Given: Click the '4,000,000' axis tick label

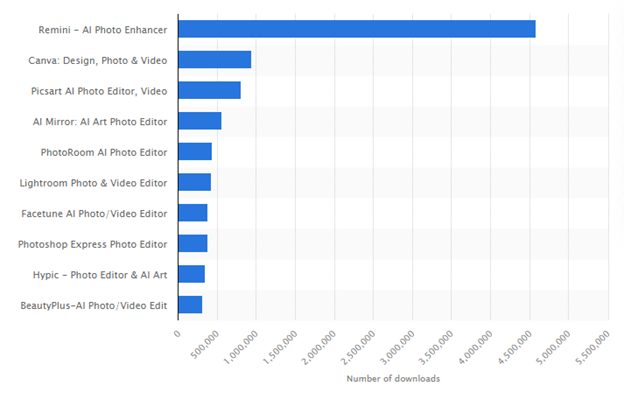Looking at the screenshot, I should 475,347.
